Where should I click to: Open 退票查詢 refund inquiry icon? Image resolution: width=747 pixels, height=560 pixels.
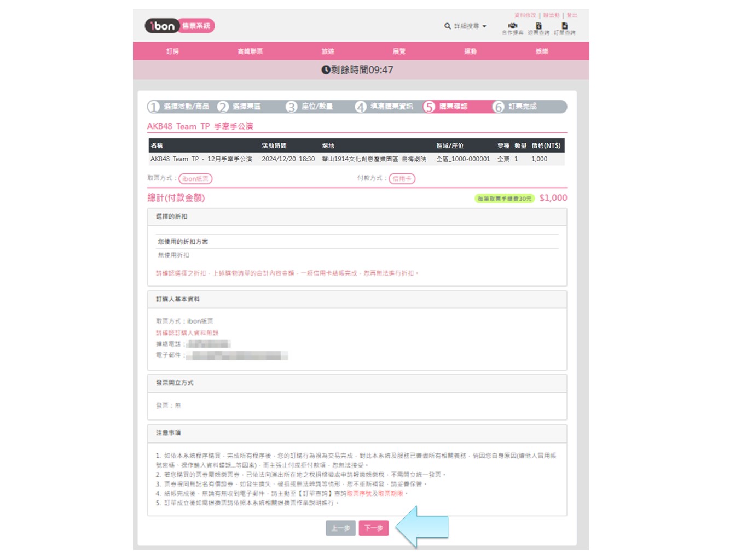pos(538,26)
